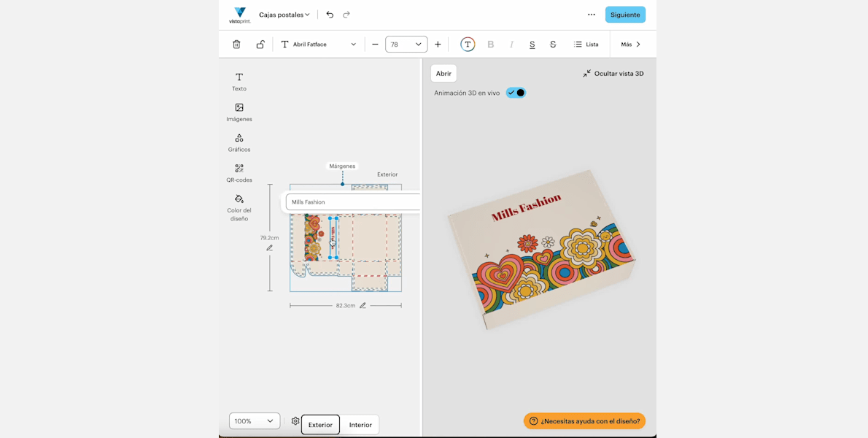868x438 pixels.
Task: Toggle strikethrough formatting
Action: [x=552, y=45]
